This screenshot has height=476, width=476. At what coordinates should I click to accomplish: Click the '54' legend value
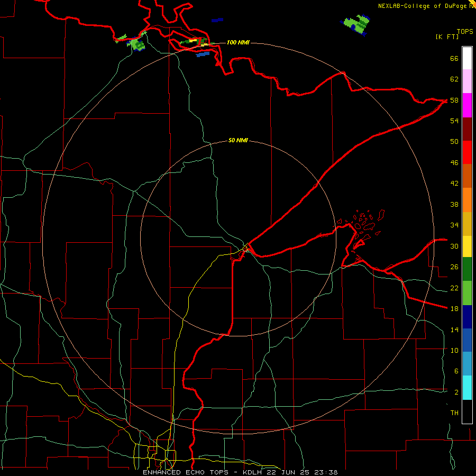coord(454,121)
